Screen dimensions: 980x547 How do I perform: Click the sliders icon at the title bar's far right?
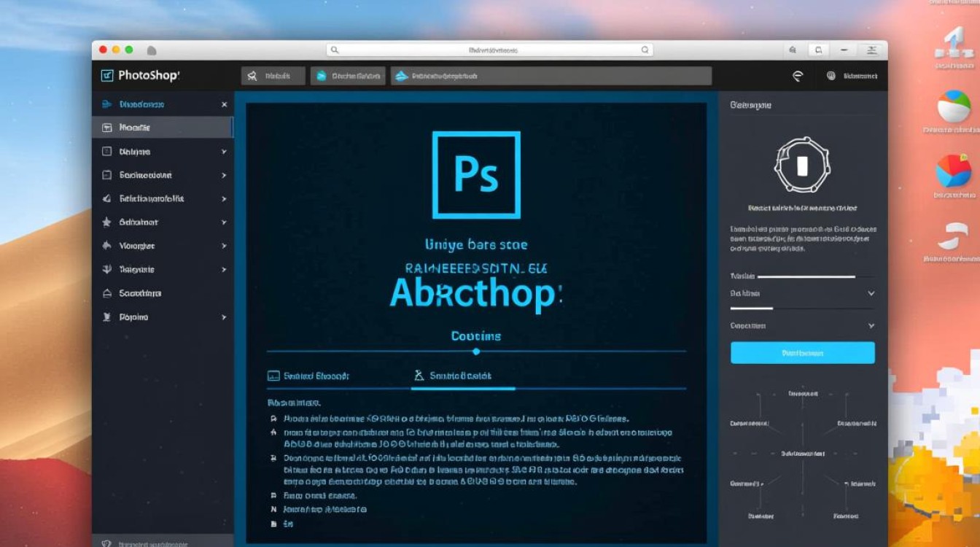(871, 50)
